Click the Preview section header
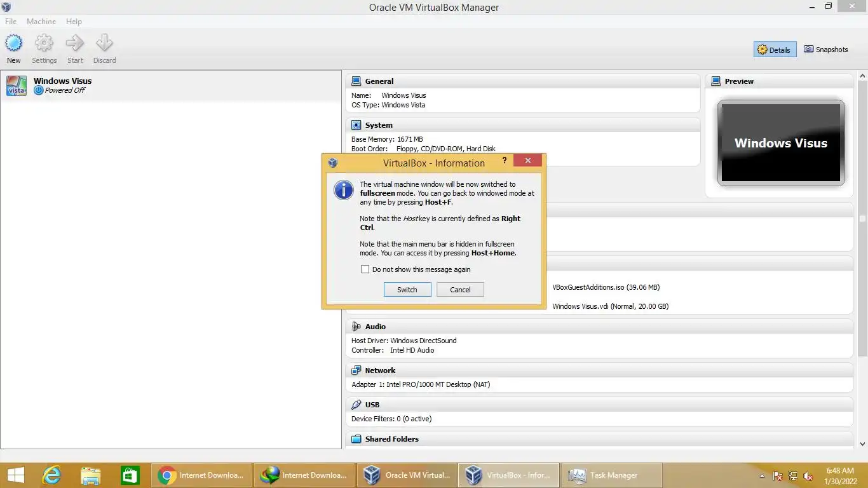The height and width of the screenshot is (488, 868). click(x=779, y=81)
